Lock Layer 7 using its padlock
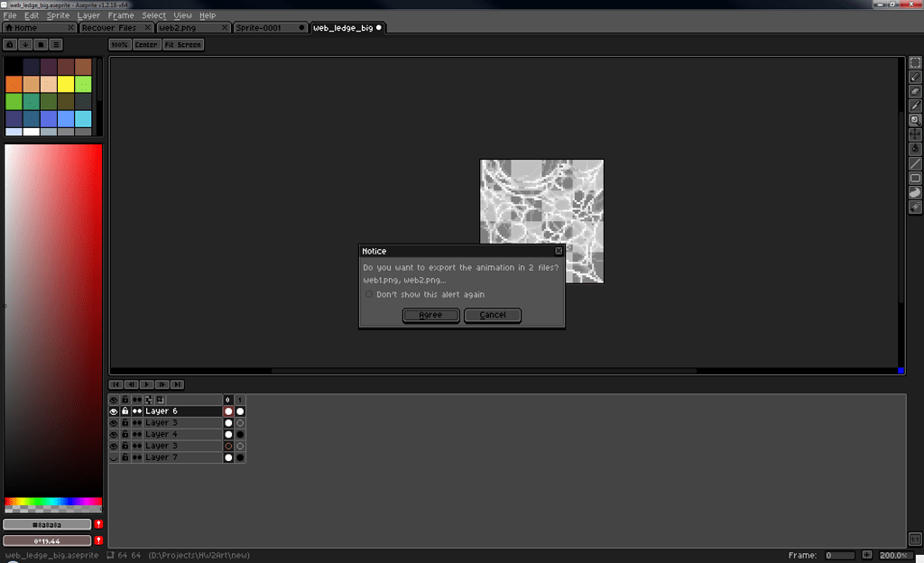The image size is (924, 563). click(x=125, y=457)
